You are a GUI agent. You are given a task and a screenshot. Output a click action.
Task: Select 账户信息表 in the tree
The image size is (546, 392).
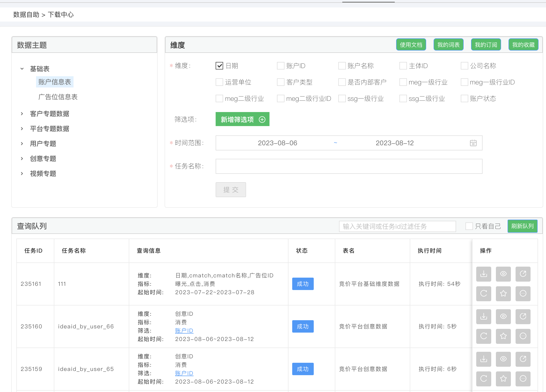click(x=55, y=82)
